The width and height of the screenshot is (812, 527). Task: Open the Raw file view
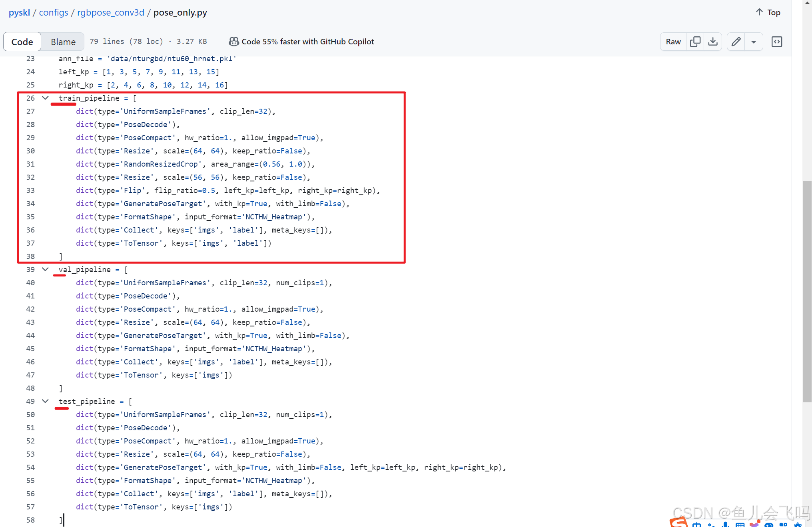pos(673,41)
